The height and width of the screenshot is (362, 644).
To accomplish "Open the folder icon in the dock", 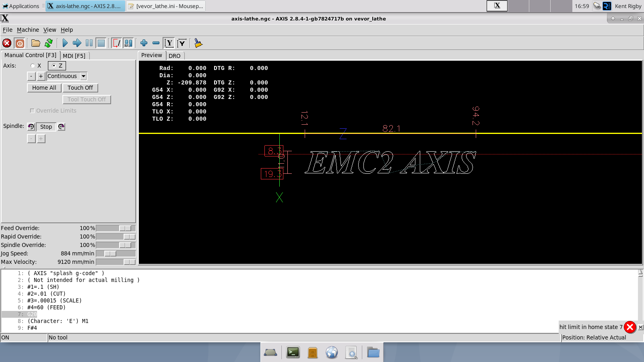I will tap(374, 353).
